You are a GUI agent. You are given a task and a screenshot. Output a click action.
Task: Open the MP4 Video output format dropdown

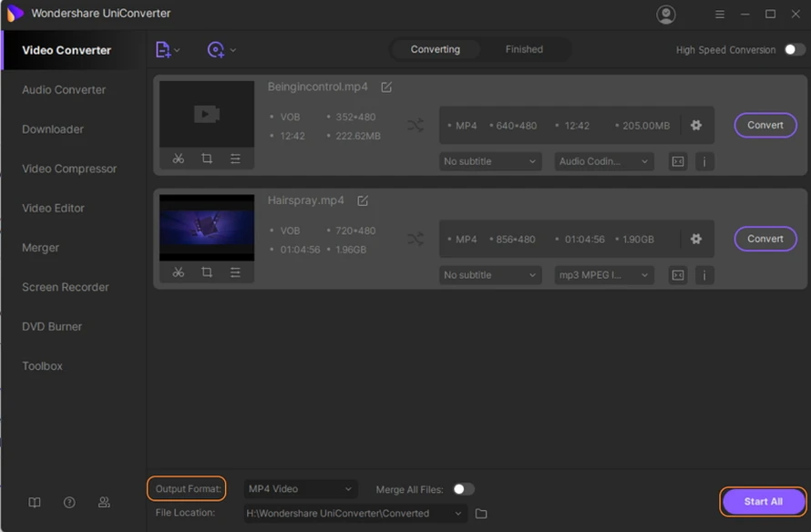click(301, 489)
